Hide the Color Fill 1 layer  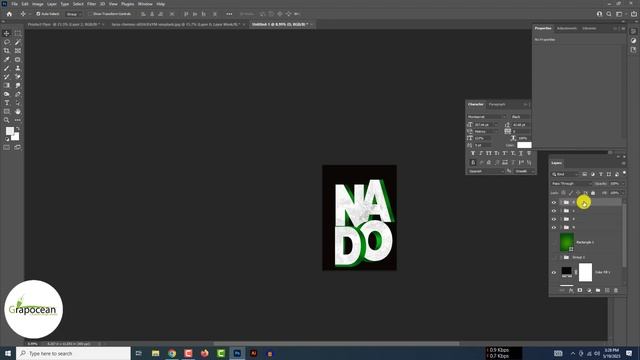pos(554,272)
